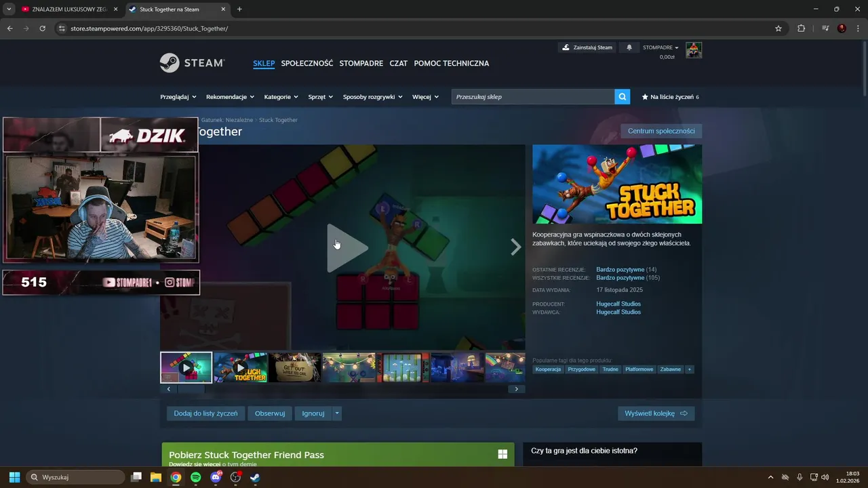The height and width of the screenshot is (488, 868).
Task: Click the Steam logo in the header
Action: pos(192,63)
